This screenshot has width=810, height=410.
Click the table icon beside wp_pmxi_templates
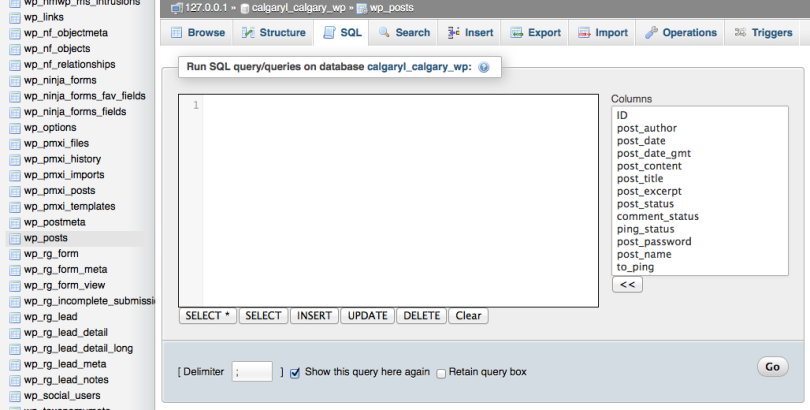[15, 207]
